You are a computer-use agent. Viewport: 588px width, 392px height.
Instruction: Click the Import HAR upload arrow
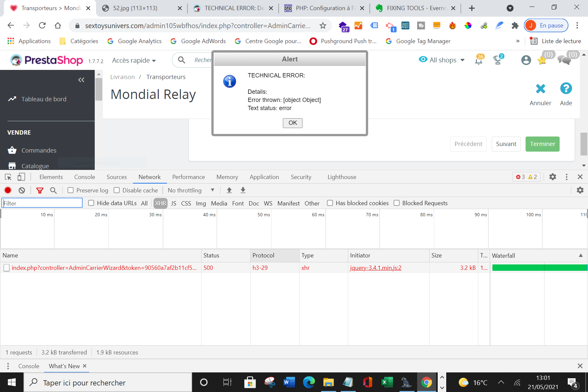229,190
